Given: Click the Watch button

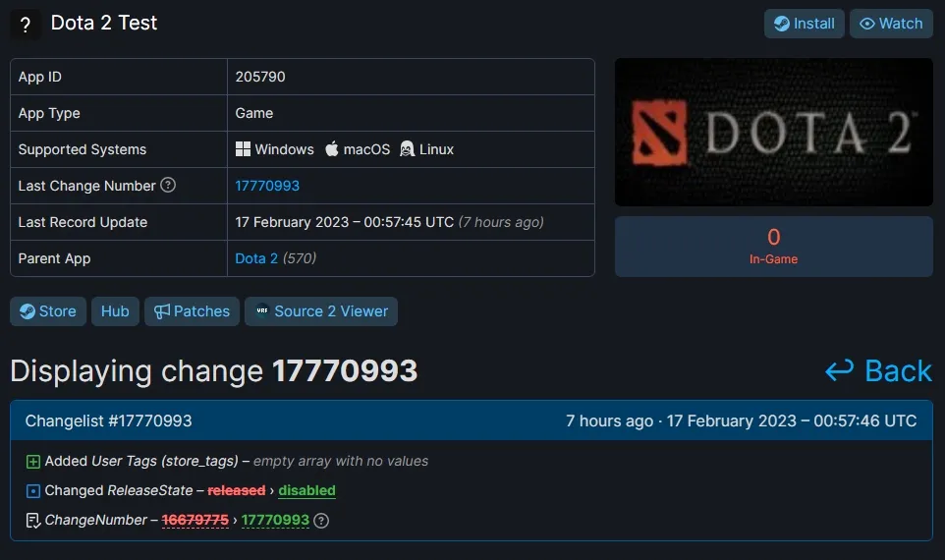Looking at the screenshot, I should pos(891,24).
